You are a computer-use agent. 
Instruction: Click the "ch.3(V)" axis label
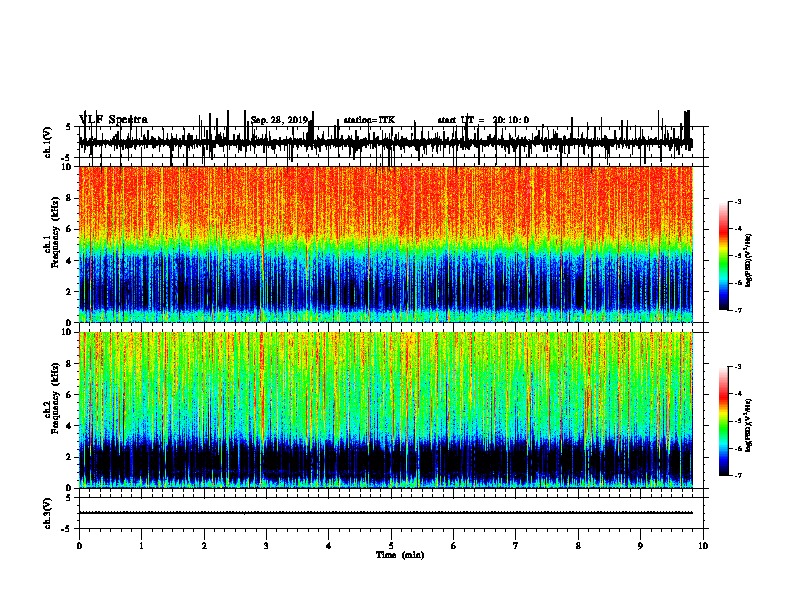point(48,513)
